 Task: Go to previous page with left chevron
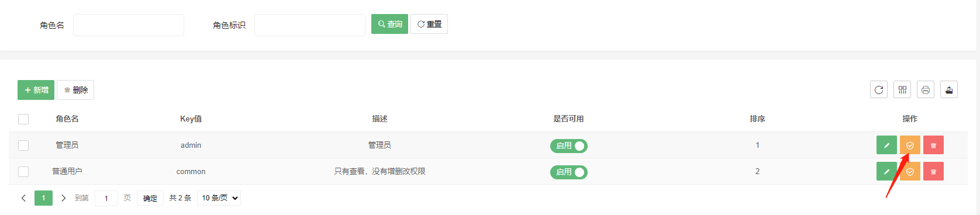23,198
